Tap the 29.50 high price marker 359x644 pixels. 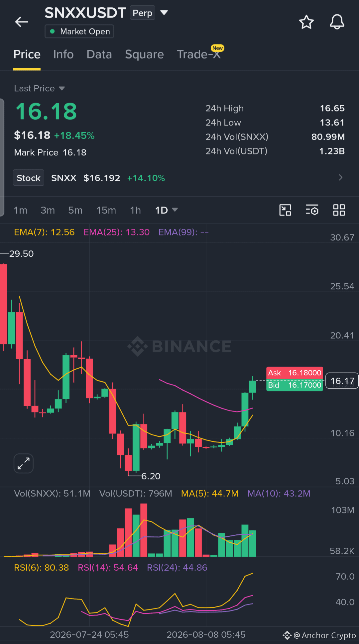[x=21, y=254]
